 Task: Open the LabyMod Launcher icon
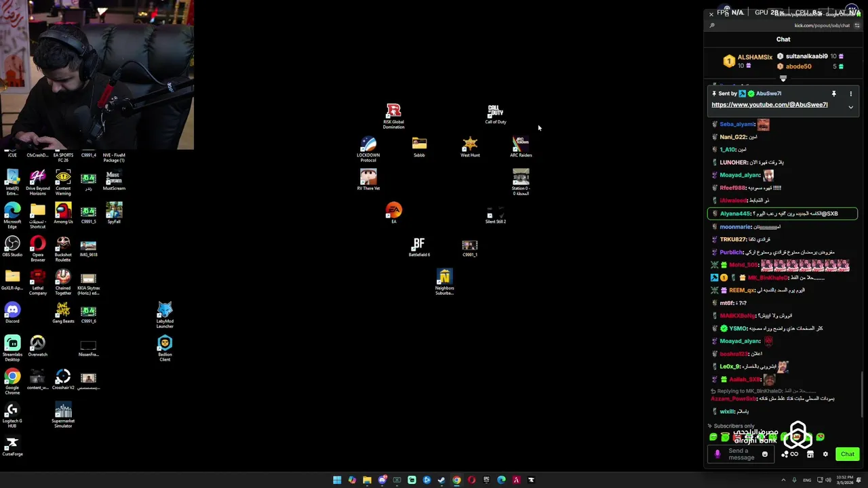(x=165, y=315)
